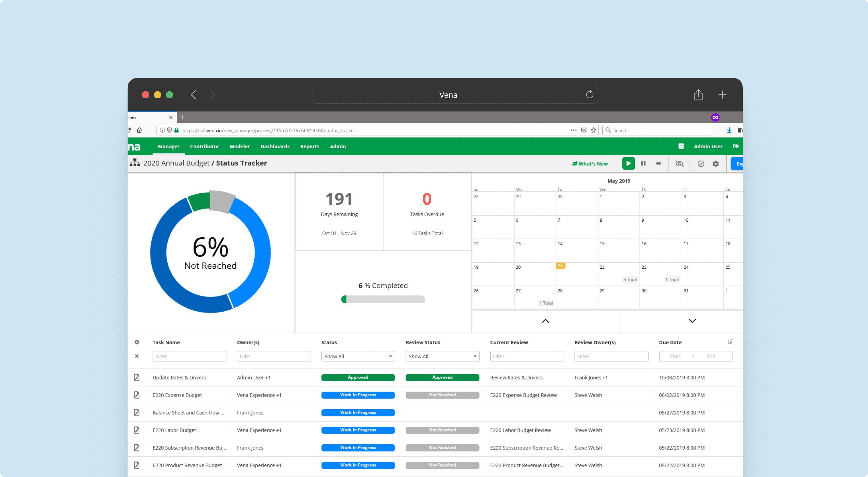Image resolution: width=868 pixels, height=477 pixels.
Task: Reload the page in the Vena title bar
Action: (589, 95)
